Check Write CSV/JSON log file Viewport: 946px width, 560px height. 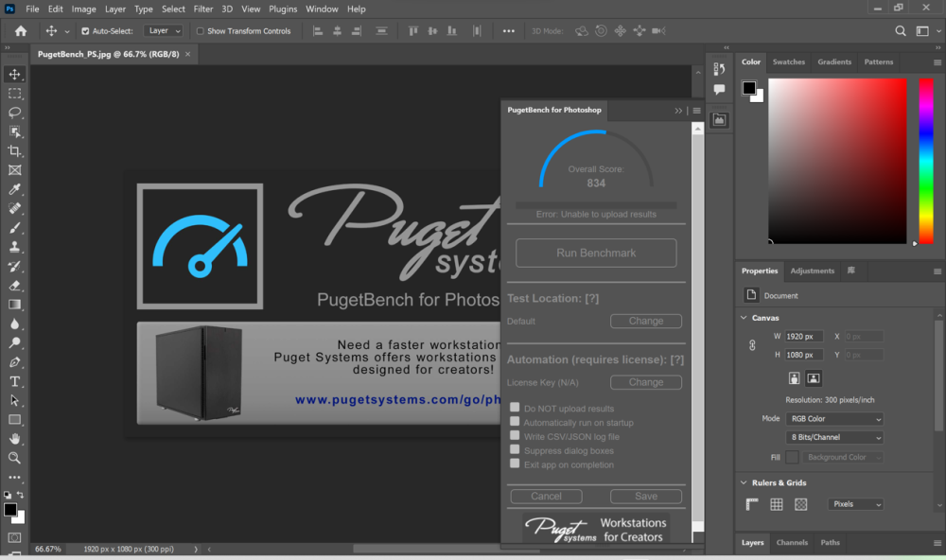[515, 435]
